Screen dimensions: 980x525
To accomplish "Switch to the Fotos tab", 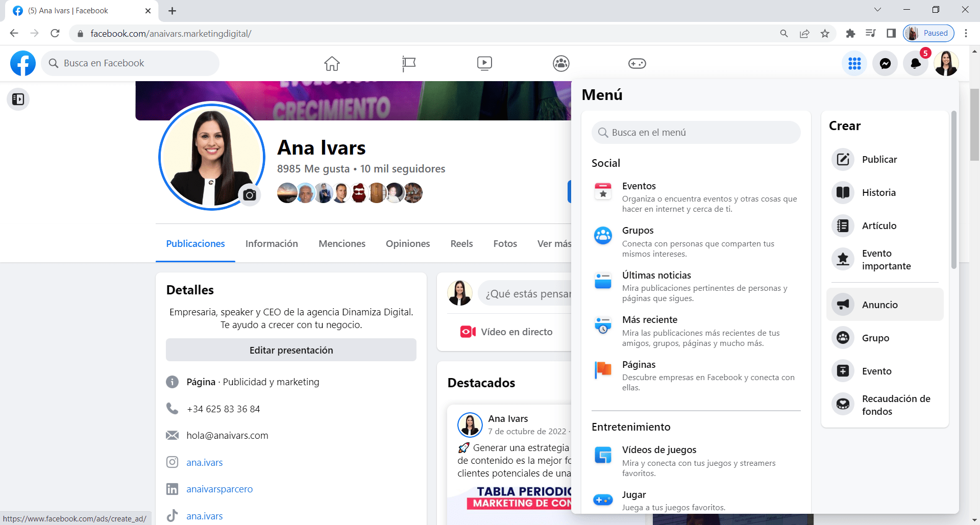I will coord(505,243).
